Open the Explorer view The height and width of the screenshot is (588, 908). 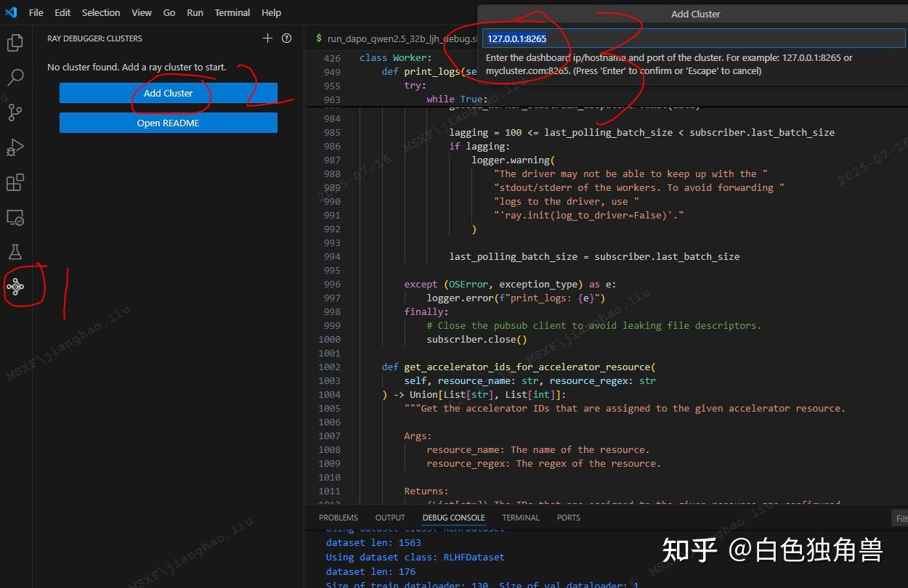click(x=15, y=42)
